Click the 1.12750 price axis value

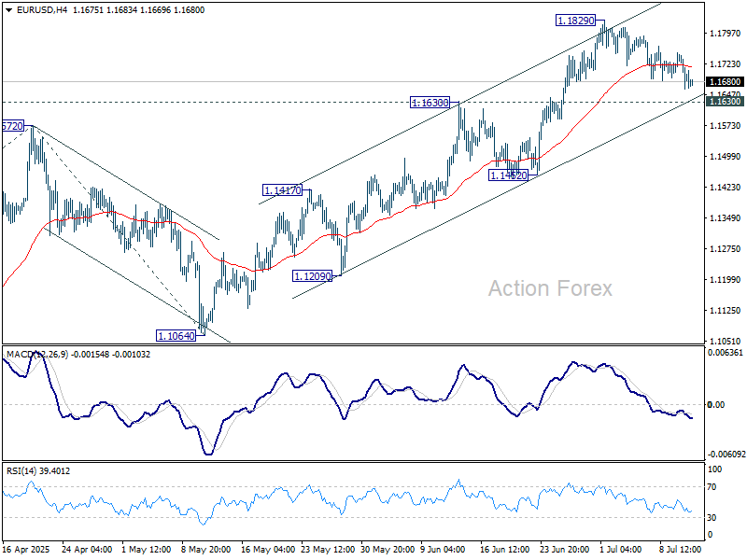726,248
